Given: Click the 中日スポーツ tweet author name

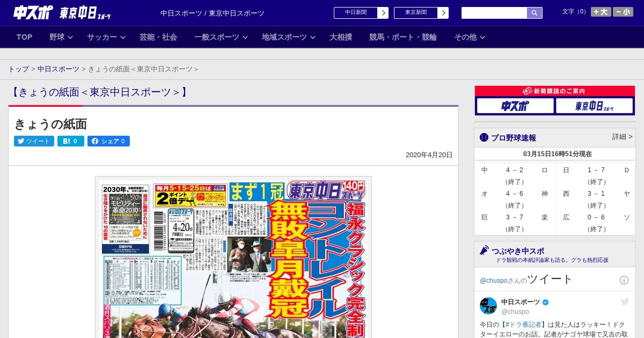Looking at the screenshot, I should (521, 302).
